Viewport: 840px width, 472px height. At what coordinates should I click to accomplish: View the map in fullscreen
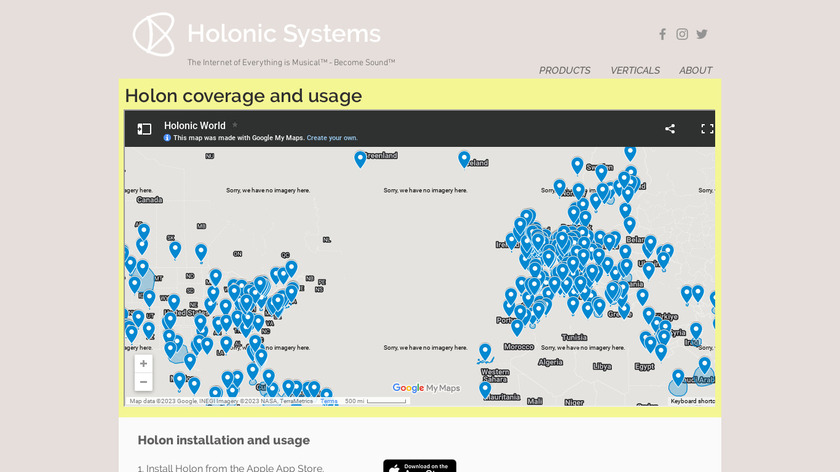(x=707, y=129)
